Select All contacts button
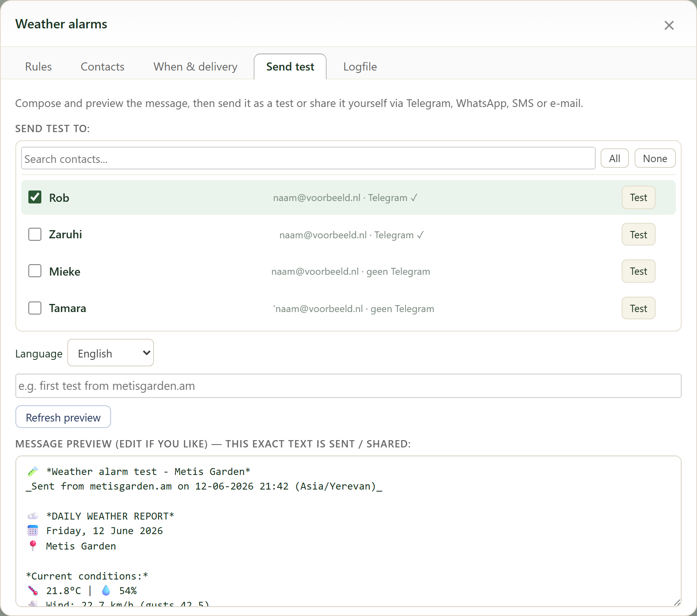697x616 pixels. click(x=614, y=158)
